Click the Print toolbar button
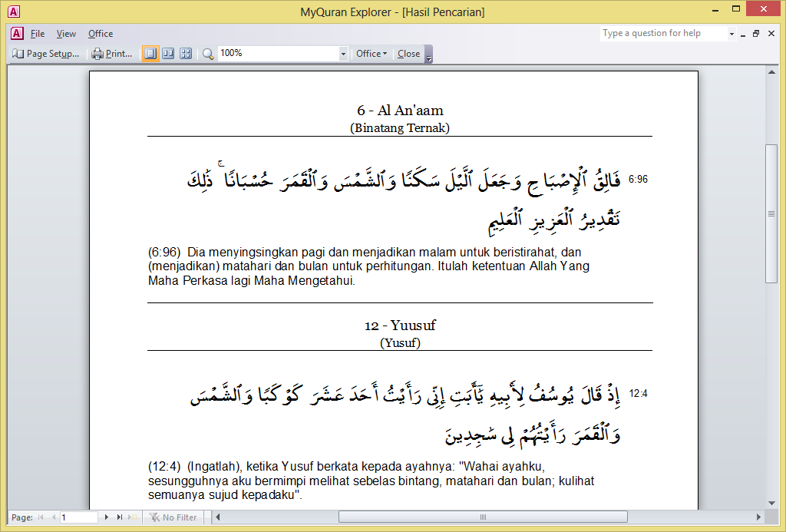The height and width of the screenshot is (532, 786). coord(112,54)
